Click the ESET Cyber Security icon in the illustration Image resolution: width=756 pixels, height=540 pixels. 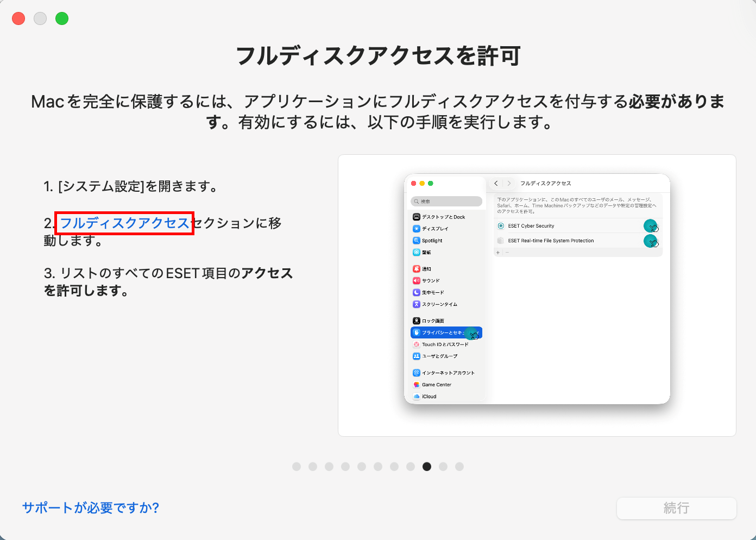click(x=501, y=225)
